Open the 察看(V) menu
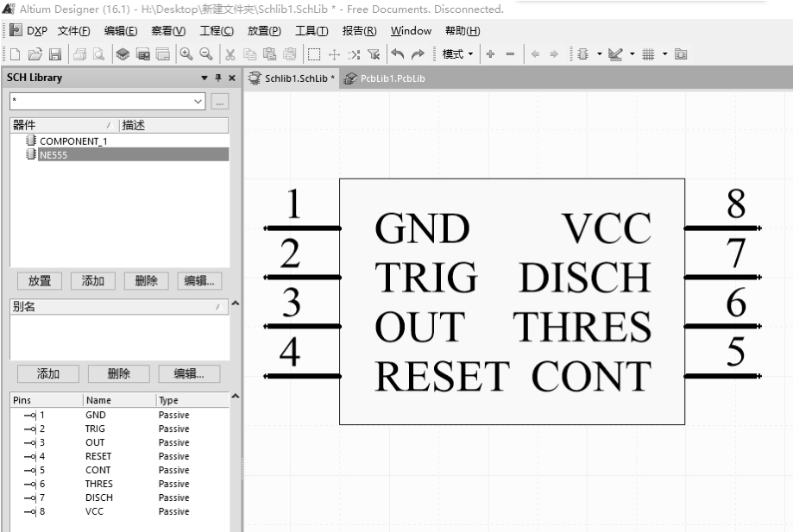Viewport: 793px width, 532px height. (168, 31)
